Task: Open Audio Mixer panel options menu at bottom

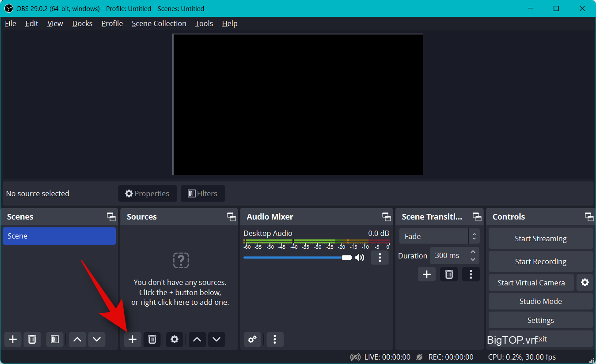Action: (x=275, y=339)
